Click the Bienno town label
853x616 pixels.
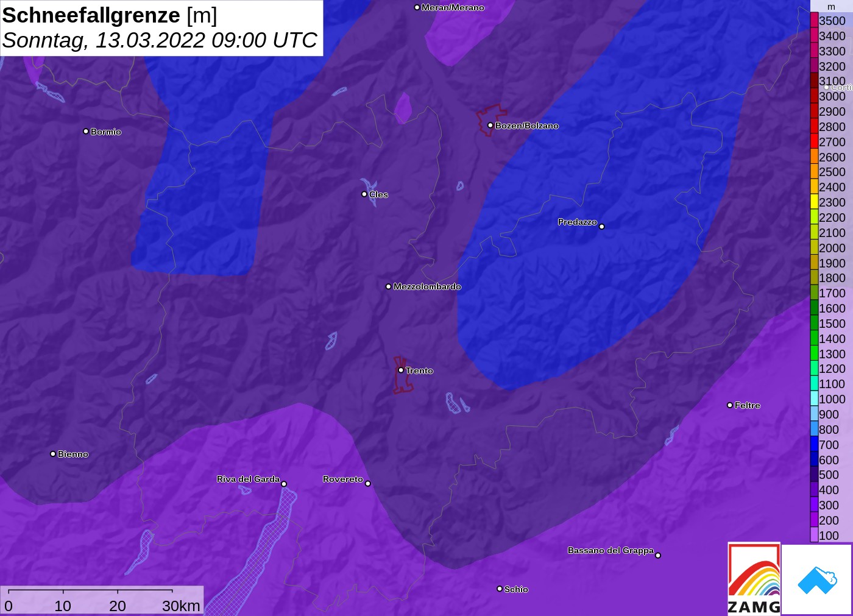pyautogui.click(x=73, y=454)
